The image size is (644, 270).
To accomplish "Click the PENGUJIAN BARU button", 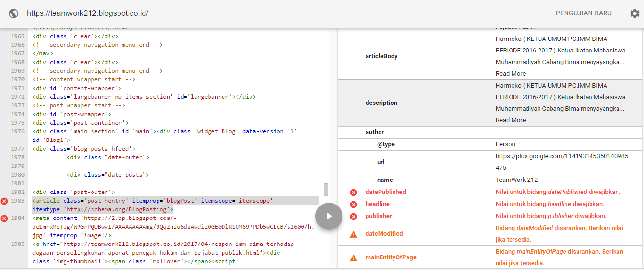I will (583, 13).
